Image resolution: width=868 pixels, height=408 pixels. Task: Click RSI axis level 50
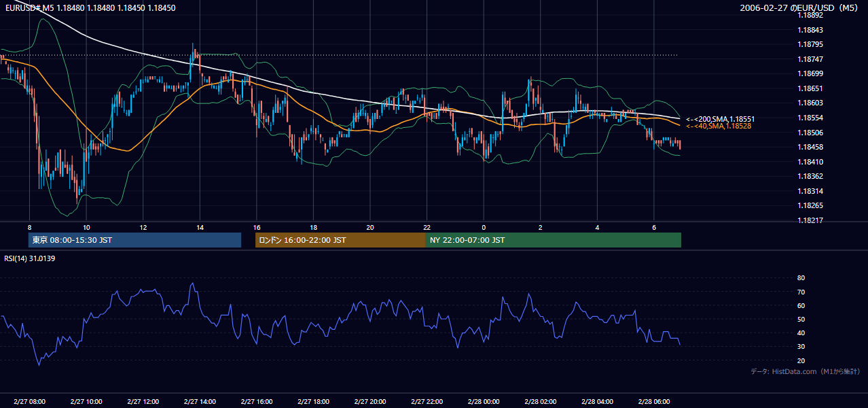pos(801,319)
